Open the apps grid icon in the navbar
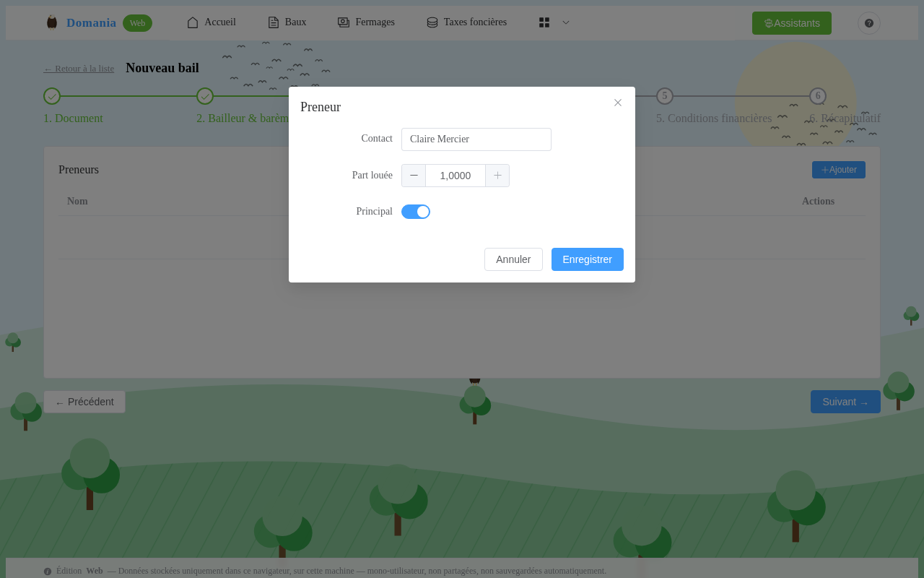Screen dimensions: 924x578 (x=544, y=22)
